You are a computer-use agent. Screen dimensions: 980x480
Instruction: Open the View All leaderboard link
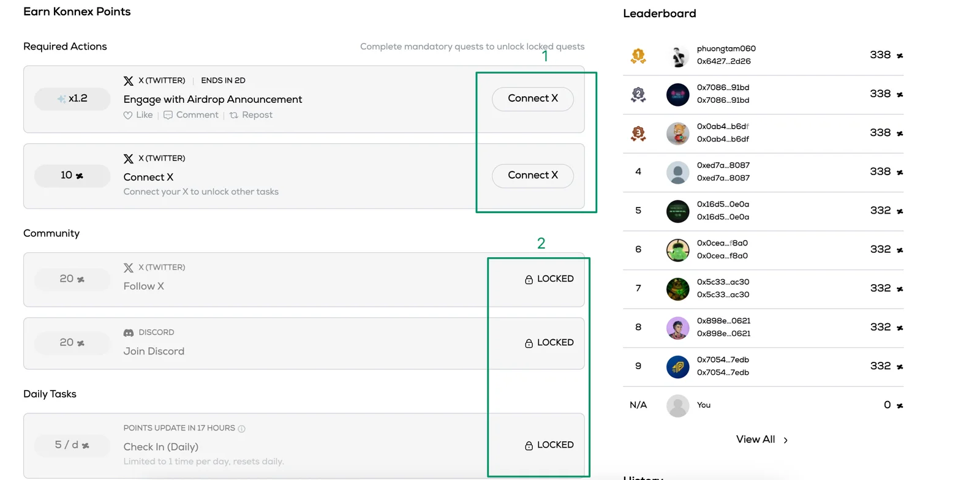[762, 440]
